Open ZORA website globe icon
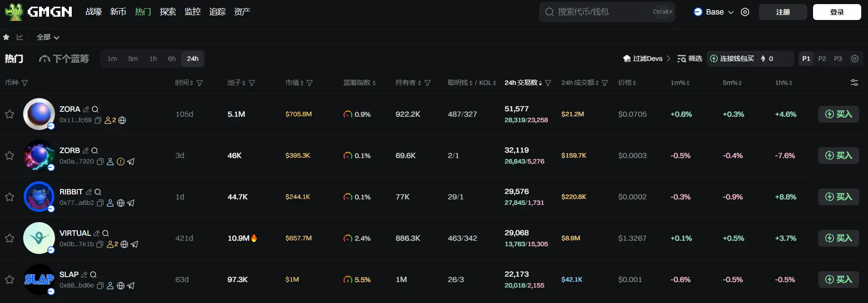Image resolution: width=868 pixels, height=303 pixels. (x=122, y=120)
